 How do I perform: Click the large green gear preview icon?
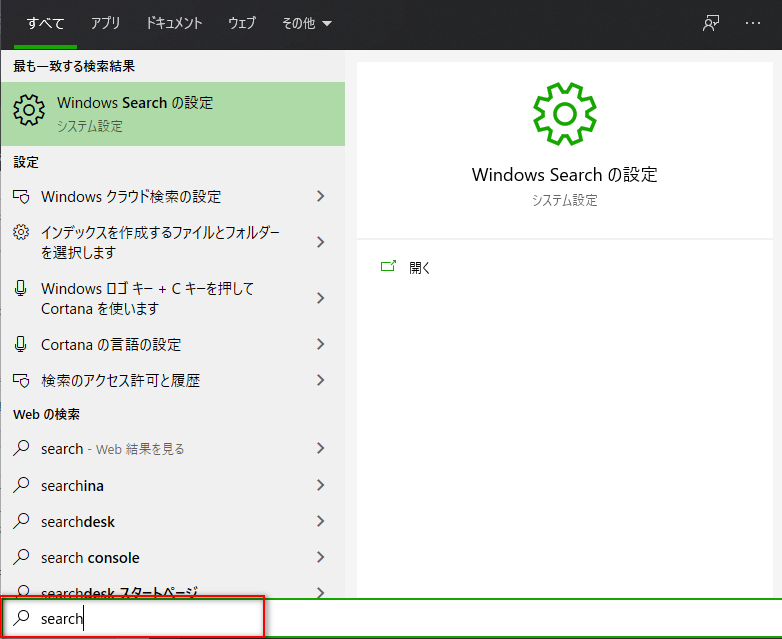point(564,113)
